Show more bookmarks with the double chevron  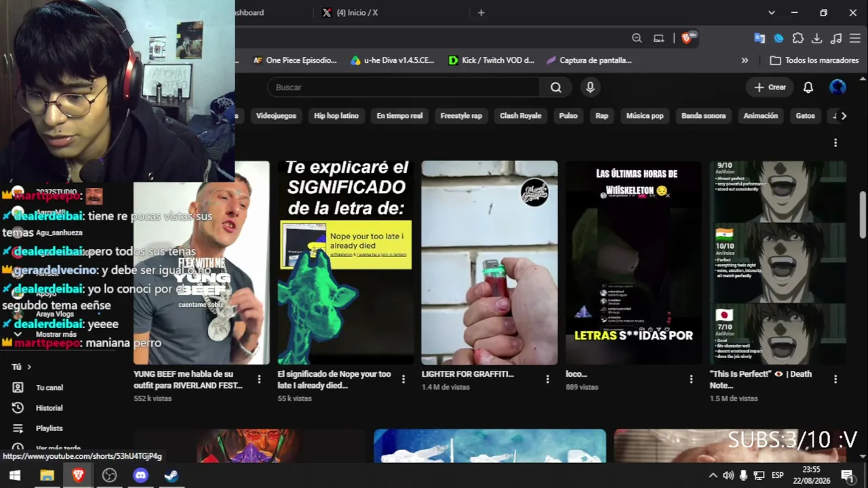tap(745, 60)
